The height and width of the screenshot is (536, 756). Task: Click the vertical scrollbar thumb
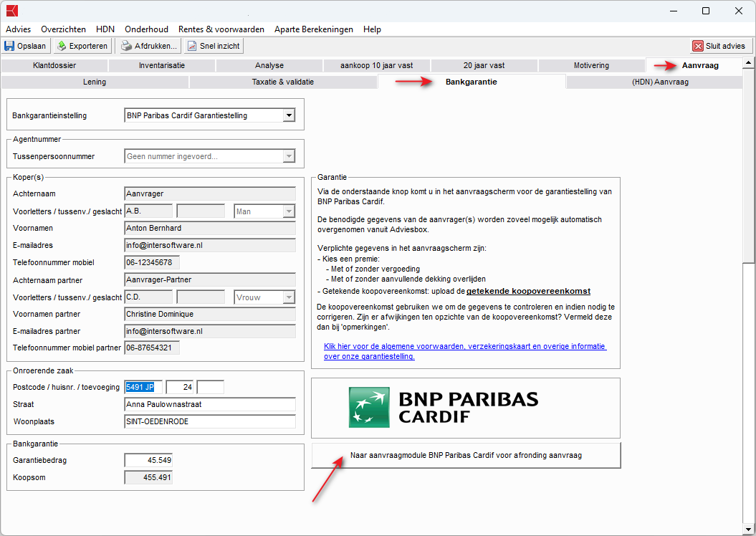(x=748, y=166)
